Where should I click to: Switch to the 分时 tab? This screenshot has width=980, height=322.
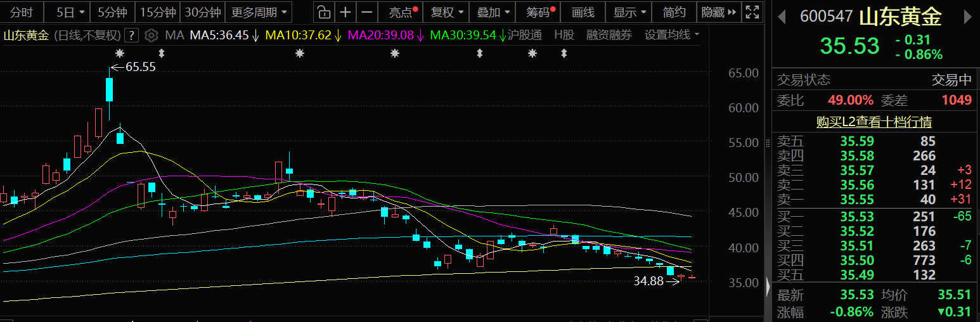[21, 12]
